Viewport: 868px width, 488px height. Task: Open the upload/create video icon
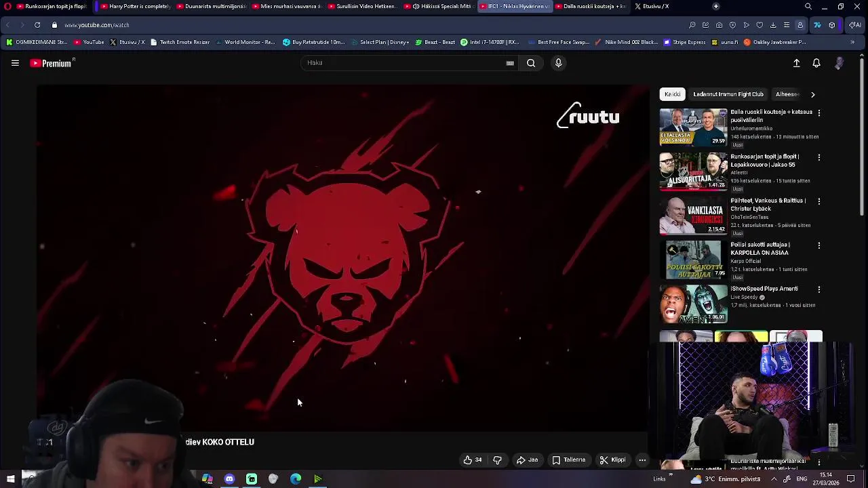coord(797,63)
